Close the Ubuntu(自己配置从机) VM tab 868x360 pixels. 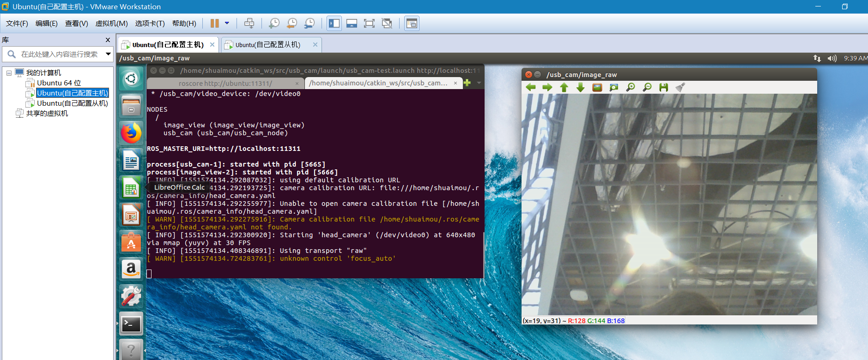(315, 45)
